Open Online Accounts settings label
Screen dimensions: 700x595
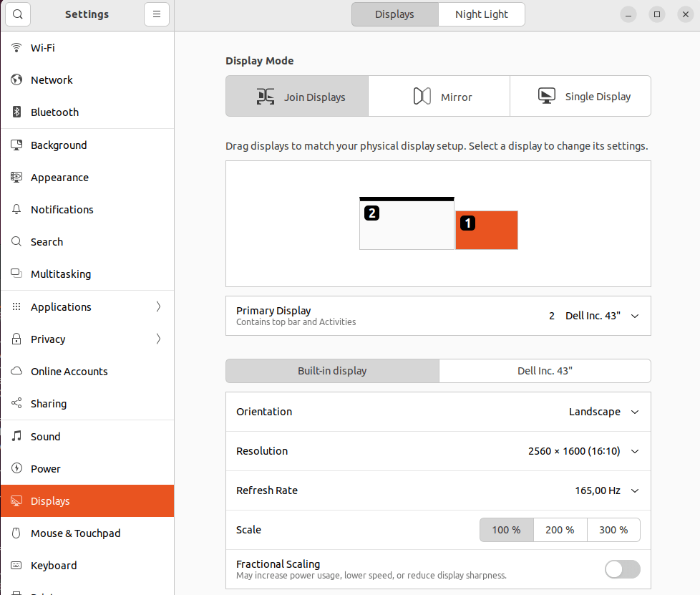69,371
